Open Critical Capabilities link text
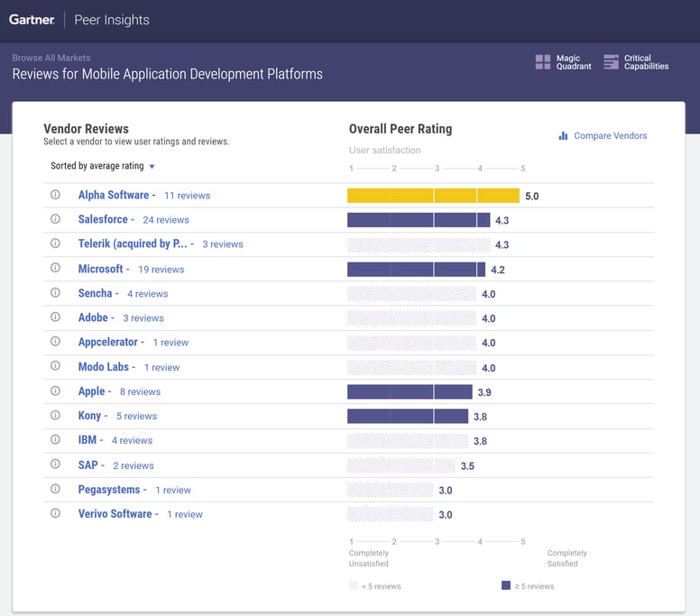Viewport: 700px width, 616px height. click(x=646, y=62)
